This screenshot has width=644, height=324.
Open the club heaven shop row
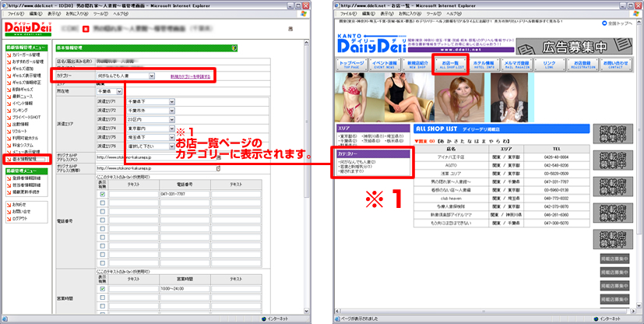pyautogui.click(x=502, y=198)
